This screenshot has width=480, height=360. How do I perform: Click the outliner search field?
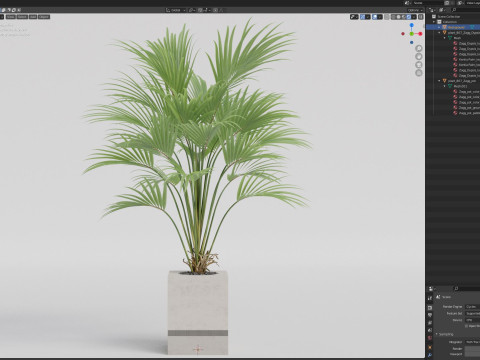[465, 10]
